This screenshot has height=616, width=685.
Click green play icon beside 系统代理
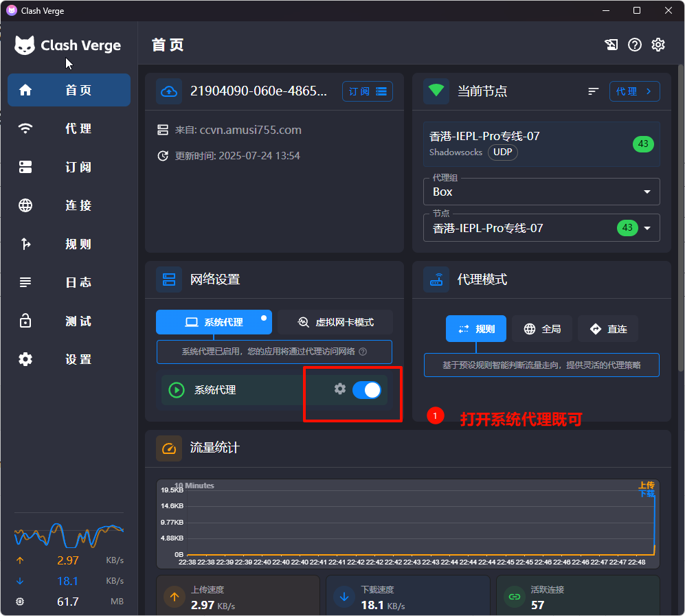tap(177, 390)
